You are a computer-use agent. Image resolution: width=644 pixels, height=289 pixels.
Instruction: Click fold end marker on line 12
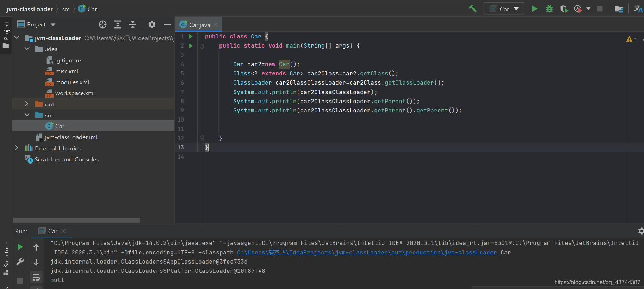pos(202,138)
